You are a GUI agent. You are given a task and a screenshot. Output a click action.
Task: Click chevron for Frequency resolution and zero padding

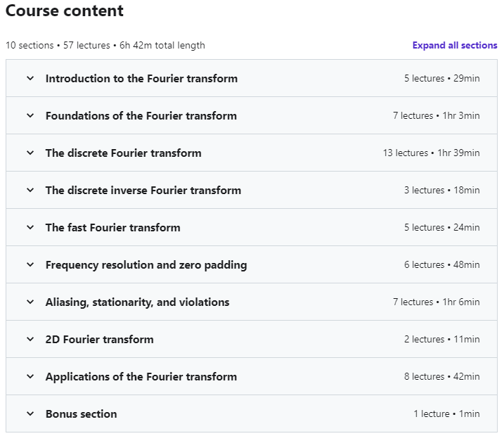pyautogui.click(x=30, y=265)
